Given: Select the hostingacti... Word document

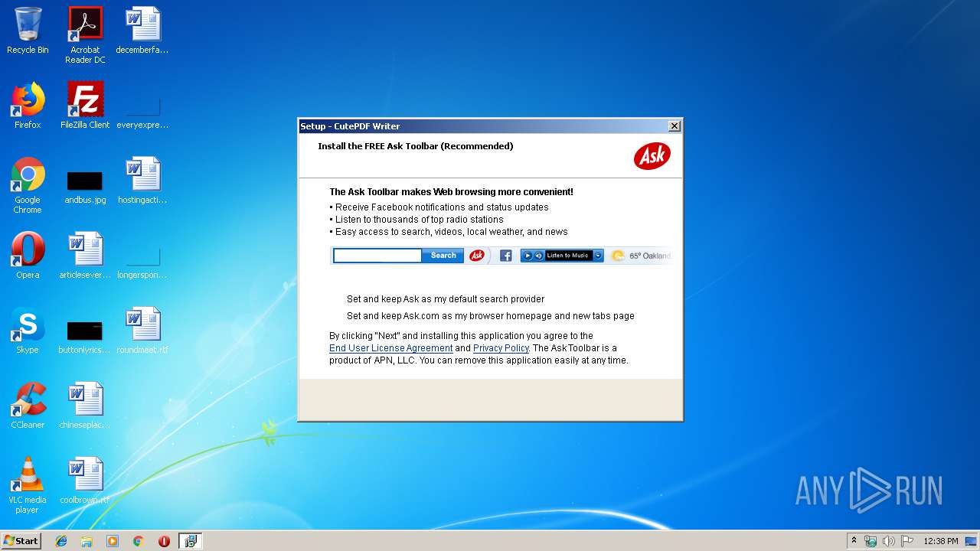Looking at the screenshot, I should tap(142, 181).
